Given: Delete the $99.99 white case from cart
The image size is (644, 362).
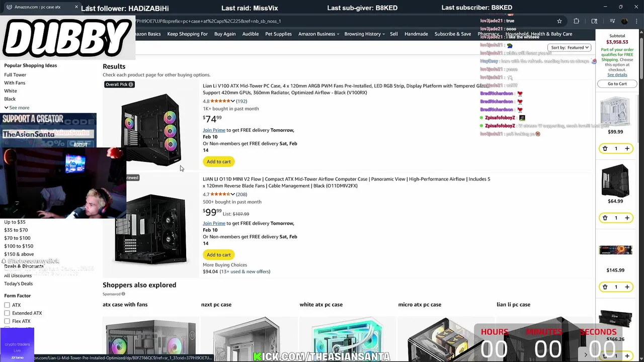Looking at the screenshot, I should click(605, 149).
